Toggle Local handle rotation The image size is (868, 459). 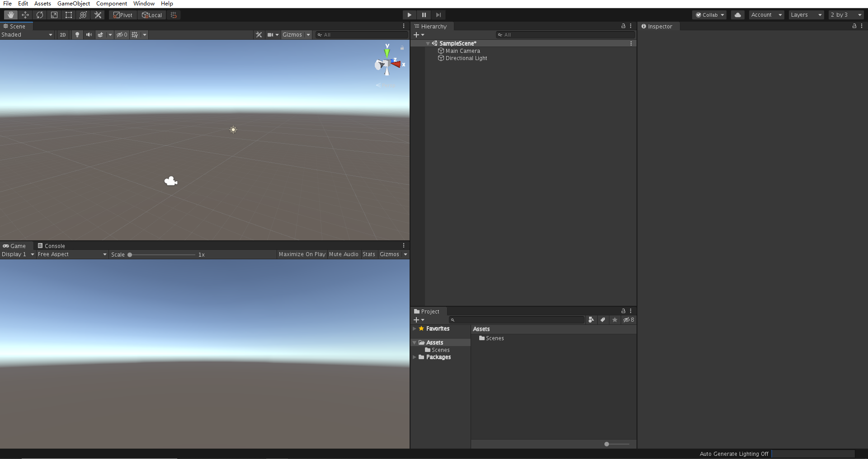coord(152,15)
